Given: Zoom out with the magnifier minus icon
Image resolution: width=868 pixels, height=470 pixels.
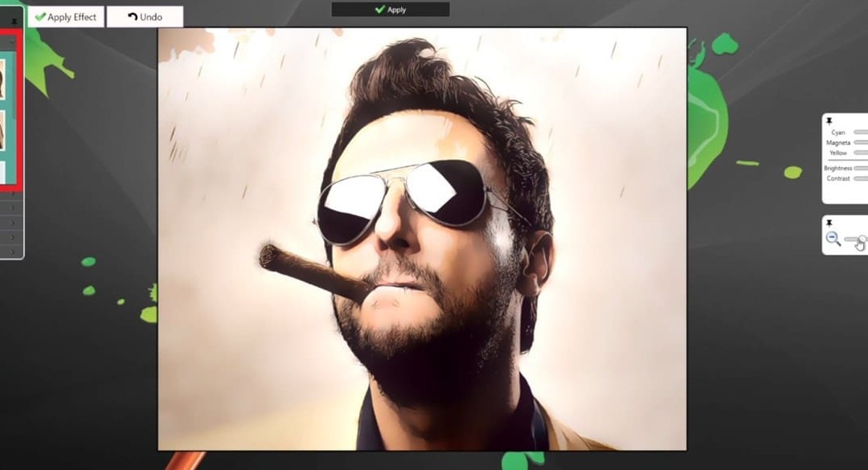Looking at the screenshot, I should (833, 239).
